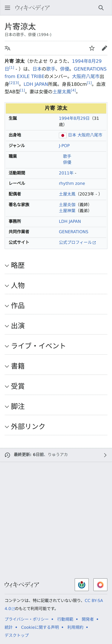This screenshot has width=112, height=644.
Task: Expand the 外部リンク section
Action: (28, 426)
